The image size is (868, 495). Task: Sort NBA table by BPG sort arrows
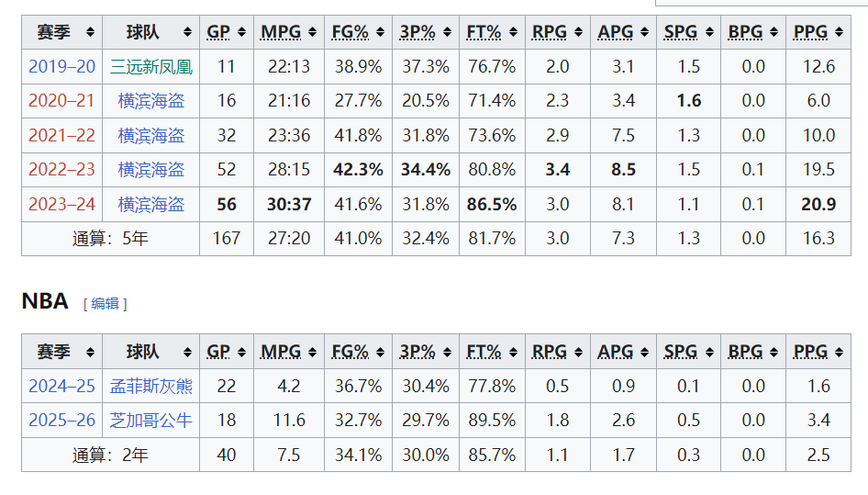click(773, 352)
